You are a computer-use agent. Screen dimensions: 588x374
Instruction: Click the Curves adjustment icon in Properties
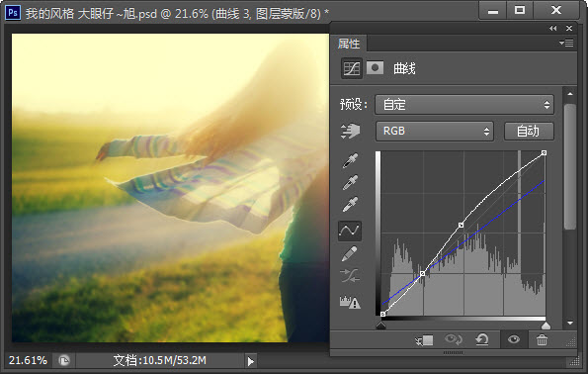(x=352, y=68)
